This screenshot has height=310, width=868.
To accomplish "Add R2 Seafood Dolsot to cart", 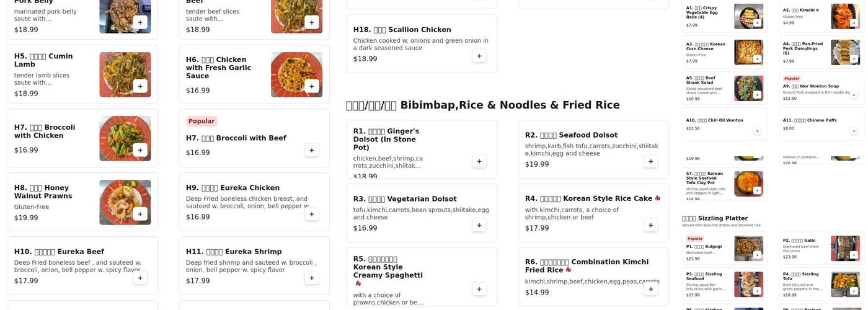I will [650, 161].
